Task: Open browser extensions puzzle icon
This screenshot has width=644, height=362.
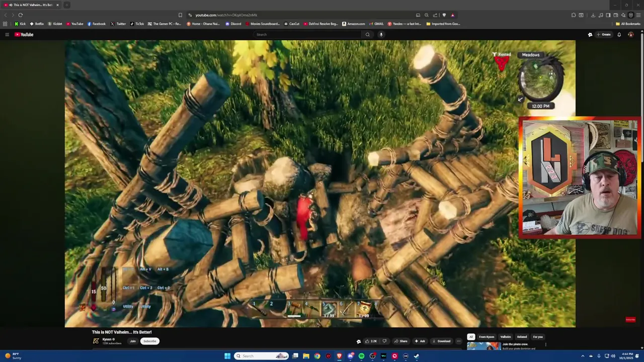Action: click(x=574, y=15)
